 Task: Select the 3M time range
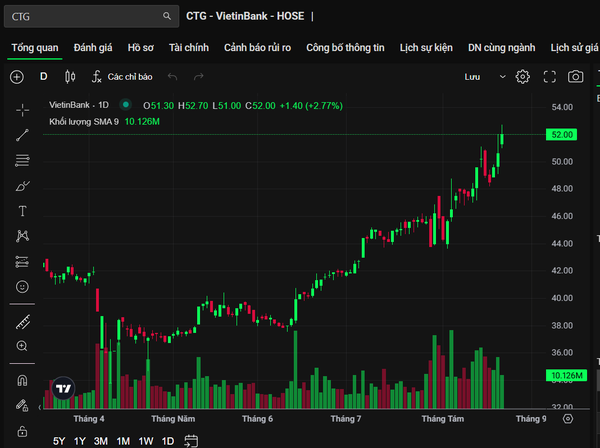click(x=101, y=441)
